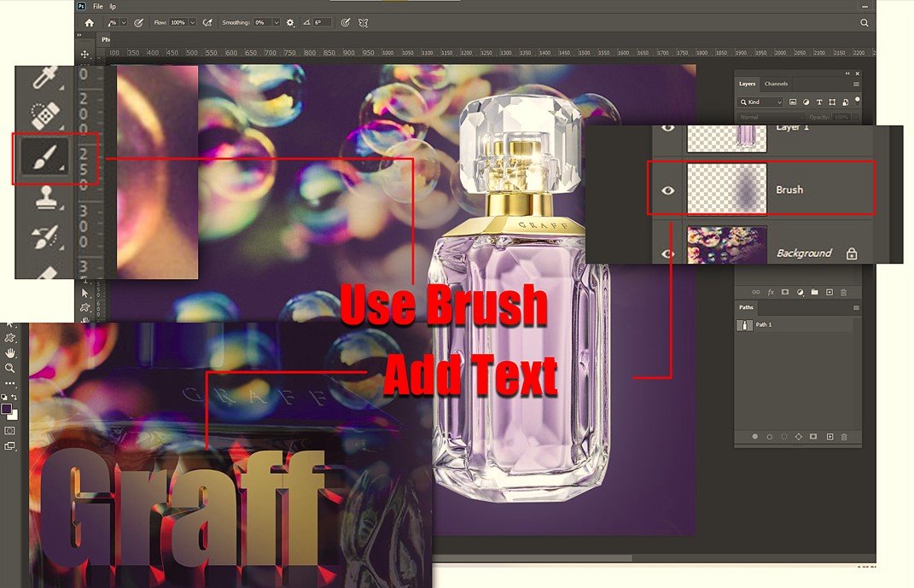
Task: Click the Home icon in options bar
Action: coord(90,23)
